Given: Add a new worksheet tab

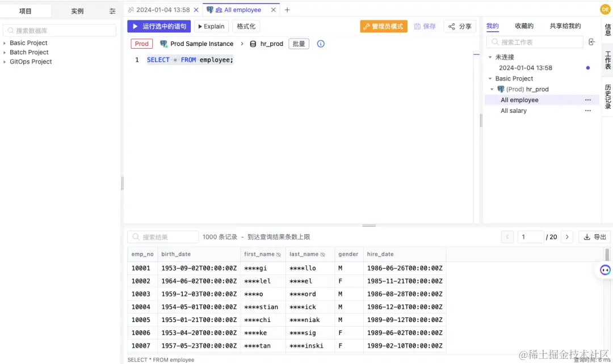Looking at the screenshot, I should [x=287, y=10].
